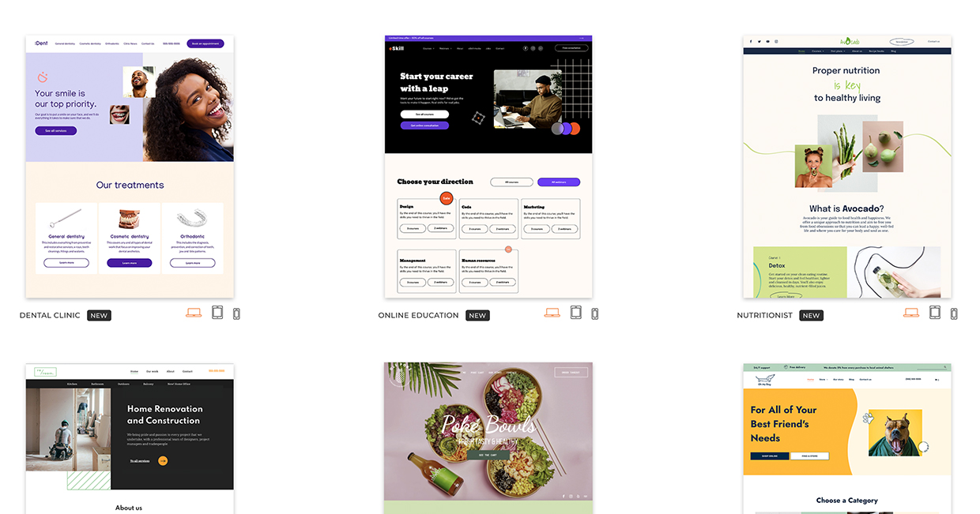The width and height of the screenshot is (980, 514).
Task: Click the NEW badge beside Dental Clinic
Action: click(99, 315)
